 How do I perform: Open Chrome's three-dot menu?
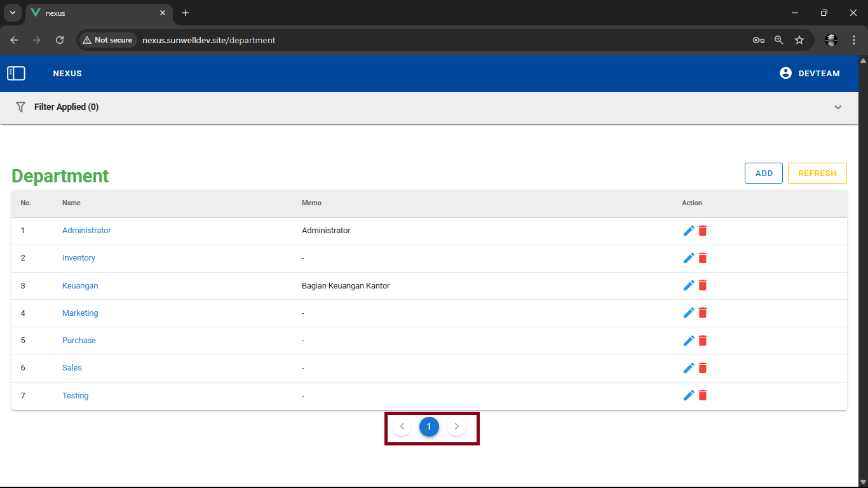click(x=854, y=40)
